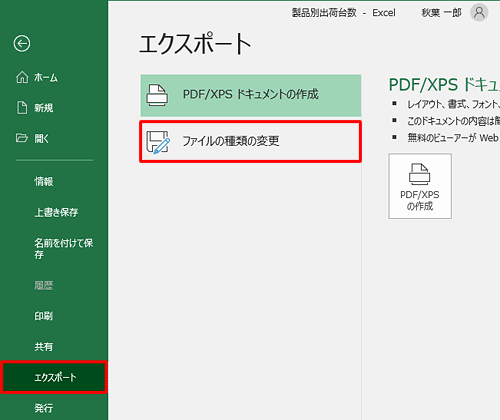This screenshot has width=500, height=420.
Task: Click the title 製品別出荷台数 - Excel
Action: pyautogui.click(x=344, y=13)
